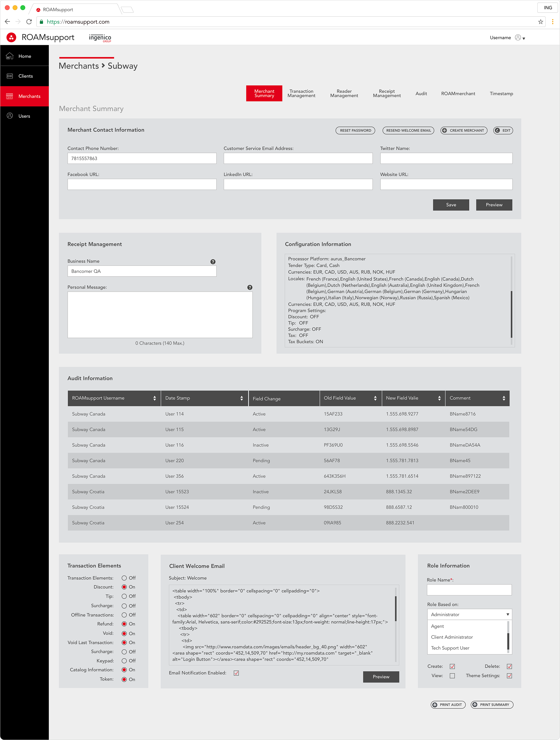Click the forward navigation arrow

pyautogui.click(x=18, y=22)
